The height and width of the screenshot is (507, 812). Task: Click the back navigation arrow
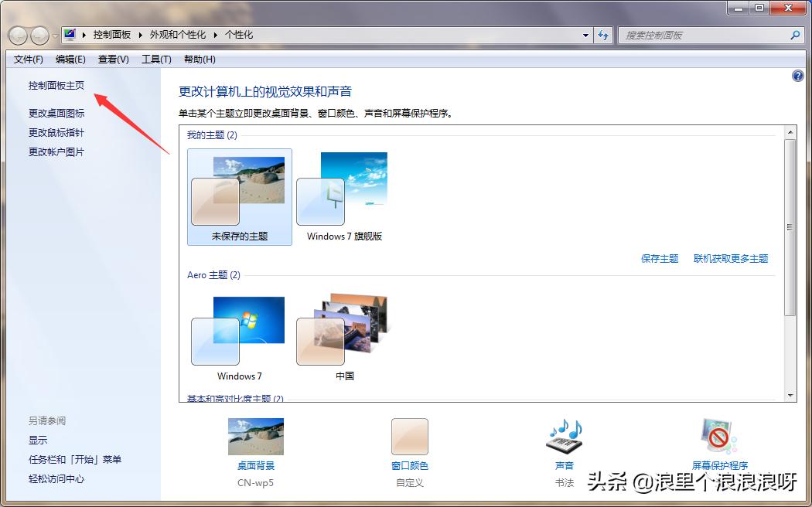click(17, 35)
